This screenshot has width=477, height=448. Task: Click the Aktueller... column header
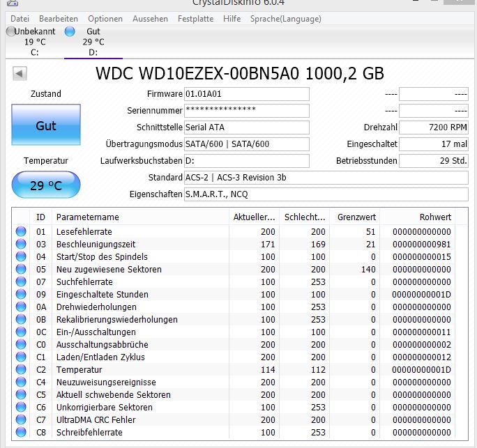coord(254,217)
